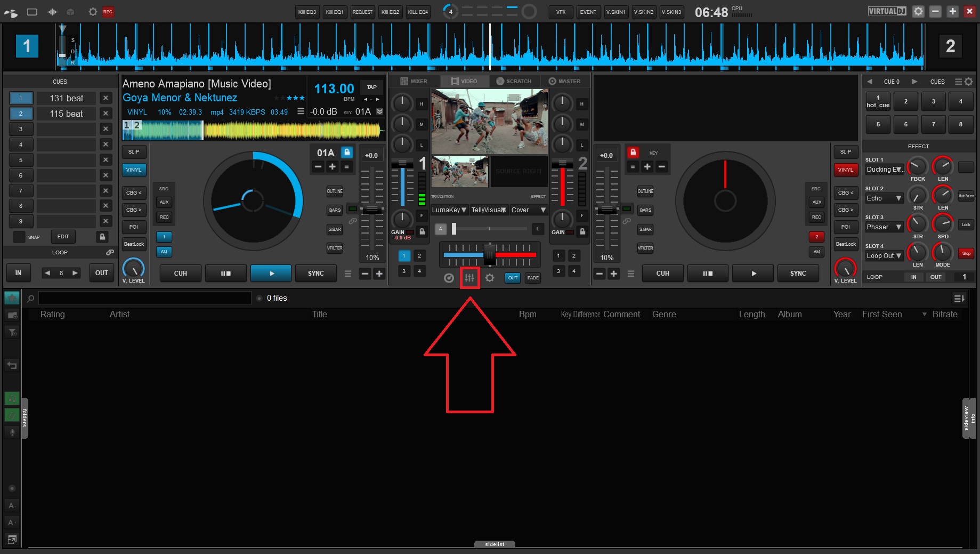This screenshot has width=980, height=554.
Task: Click the video crossfader slider
Action: 490,229
